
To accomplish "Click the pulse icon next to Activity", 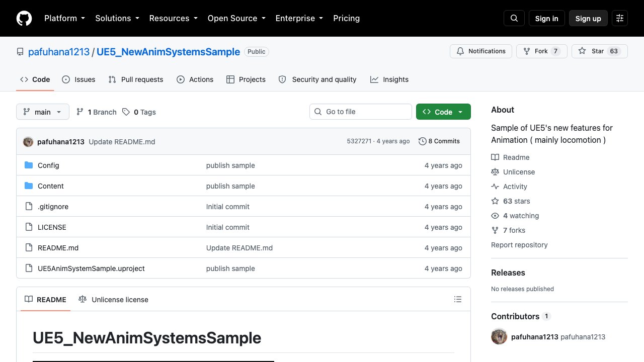I will (495, 187).
